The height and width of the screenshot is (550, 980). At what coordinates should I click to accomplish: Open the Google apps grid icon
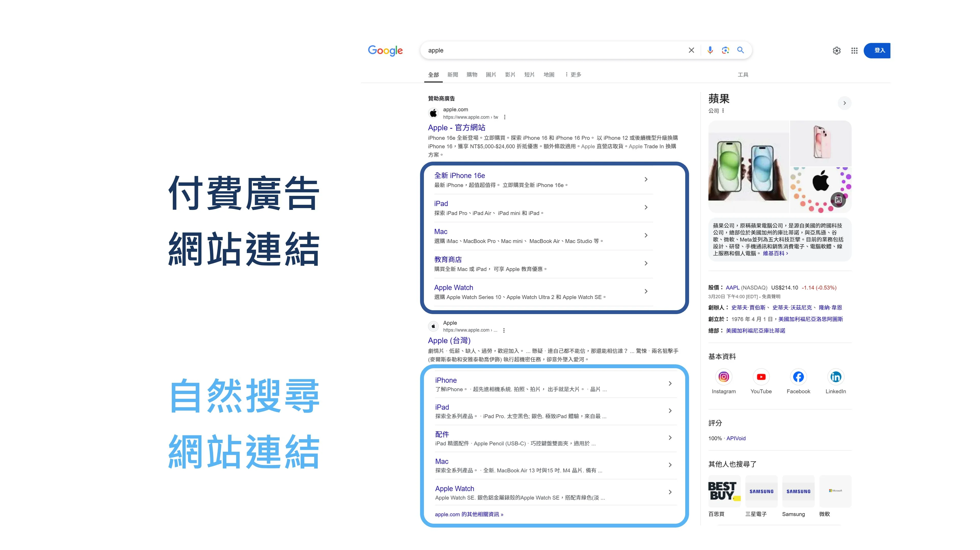854,51
